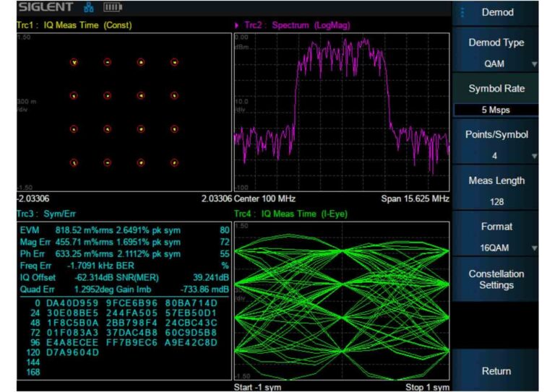Click the Stop 1 sym label
The height and width of the screenshot is (392, 555).
[x=427, y=388]
